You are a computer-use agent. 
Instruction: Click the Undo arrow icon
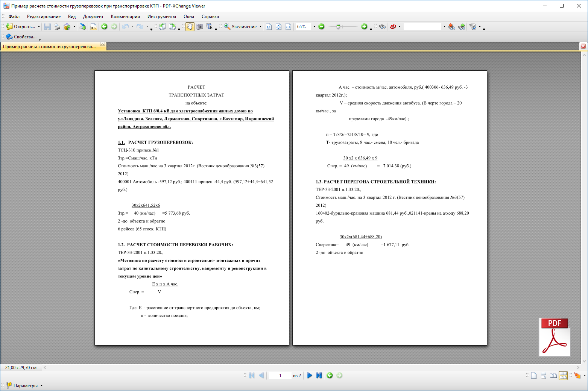[125, 27]
